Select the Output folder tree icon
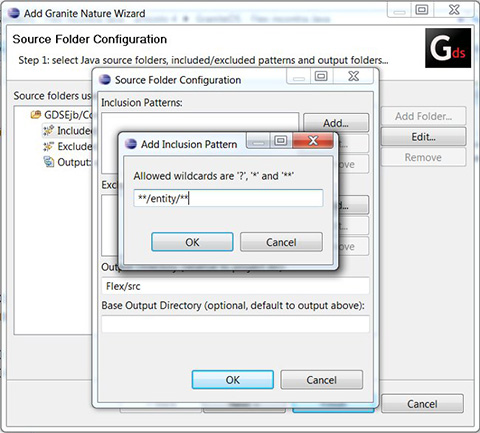This screenshot has width=480, height=433. (x=49, y=162)
